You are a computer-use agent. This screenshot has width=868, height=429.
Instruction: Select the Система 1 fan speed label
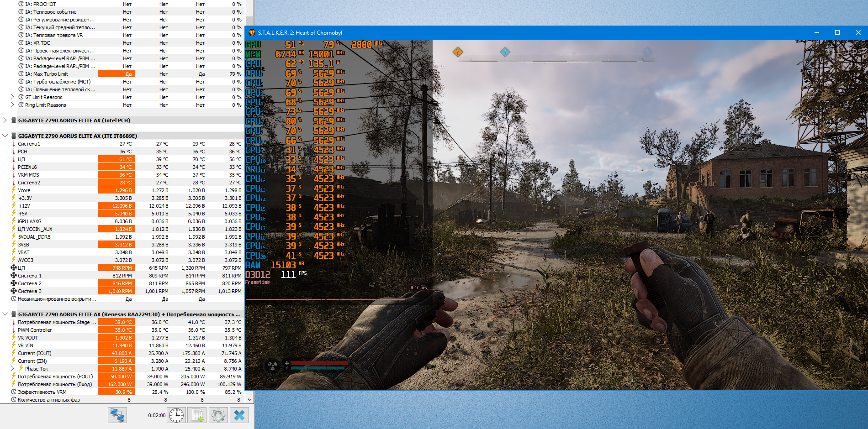(x=30, y=276)
